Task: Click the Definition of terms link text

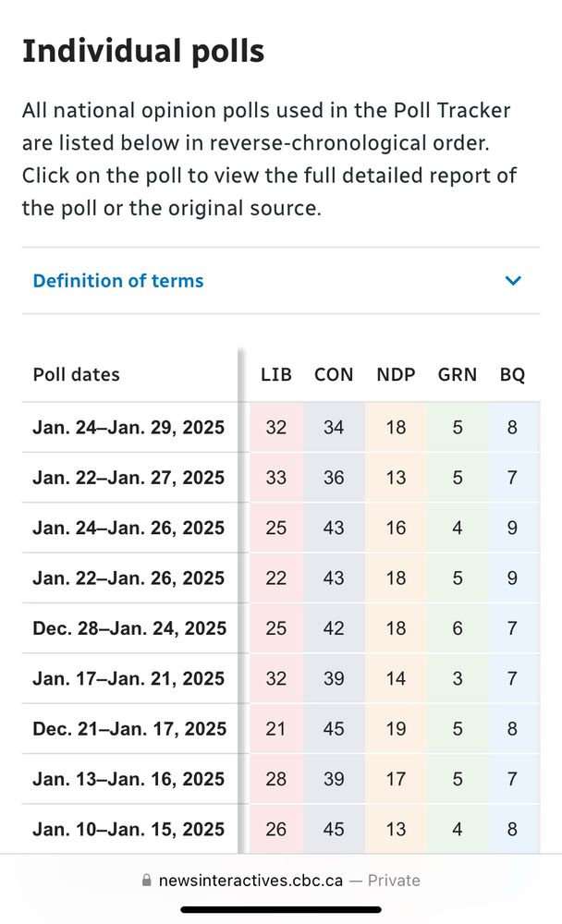Action: tap(118, 281)
